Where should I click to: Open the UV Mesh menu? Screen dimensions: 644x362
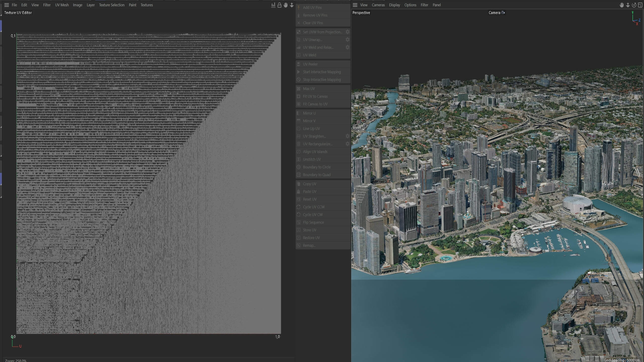tap(62, 5)
